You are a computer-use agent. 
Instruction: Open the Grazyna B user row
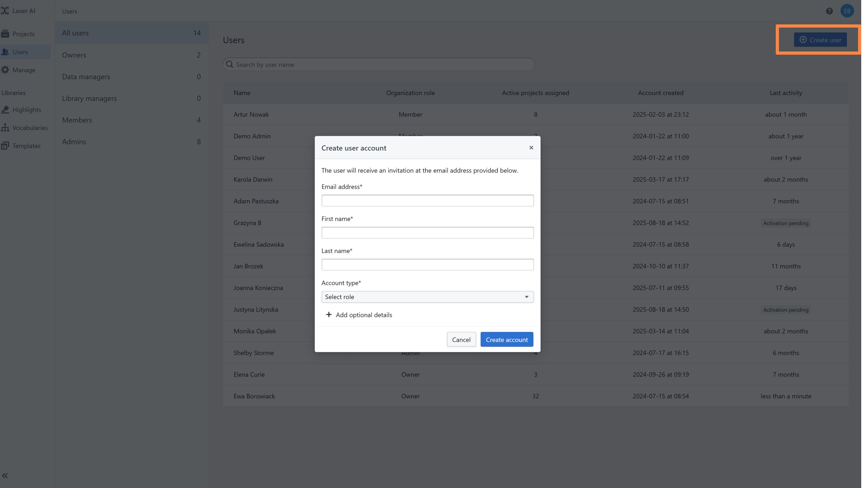click(x=535, y=223)
